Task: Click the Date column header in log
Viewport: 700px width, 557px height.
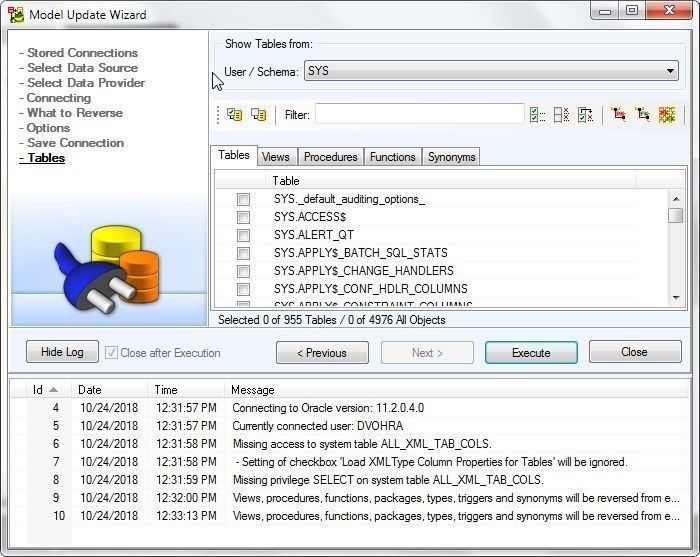Action: pos(109,390)
